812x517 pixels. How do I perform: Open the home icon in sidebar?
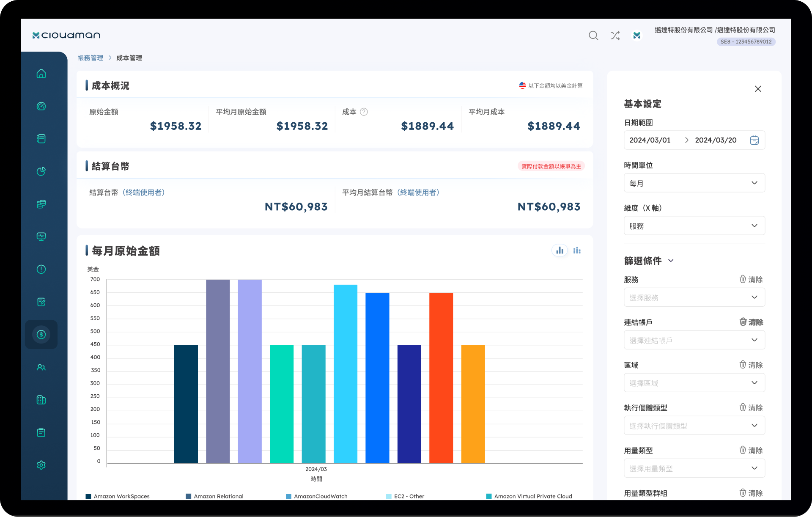(x=41, y=74)
